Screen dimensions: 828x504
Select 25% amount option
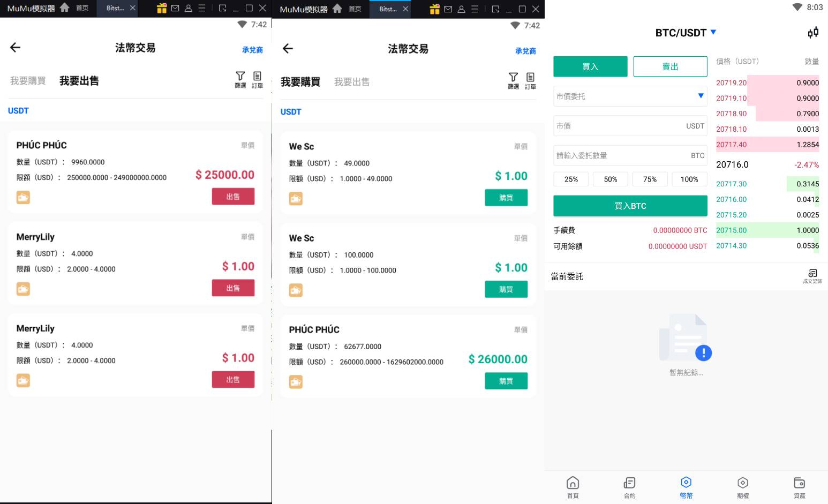pos(571,179)
